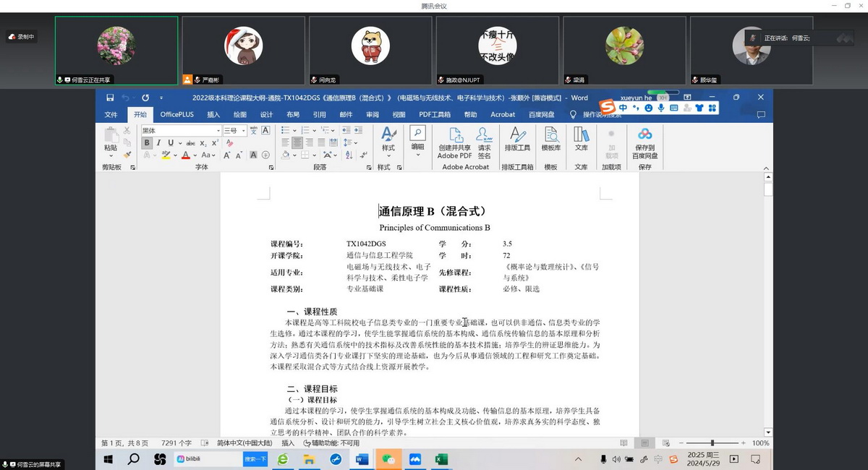Screen dimensions: 868x470
Task: Click 创建并共享 Adobe PDF icon
Action: (455, 142)
